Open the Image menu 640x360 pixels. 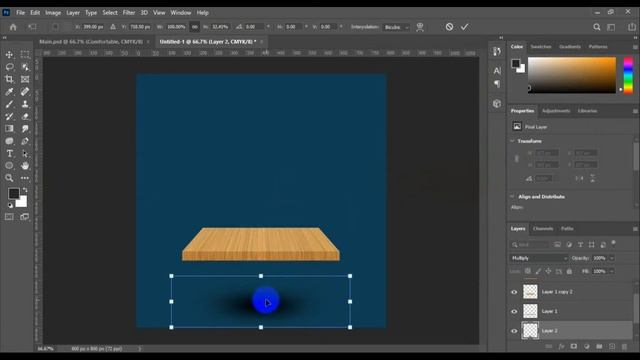tap(53, 13)
